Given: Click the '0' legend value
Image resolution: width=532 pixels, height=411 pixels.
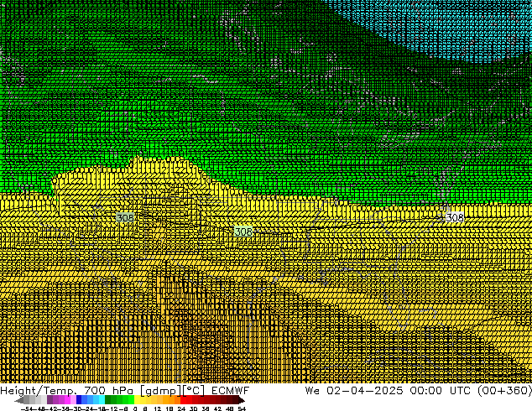Looking at the screenshot, I should [x=135, y=408].
